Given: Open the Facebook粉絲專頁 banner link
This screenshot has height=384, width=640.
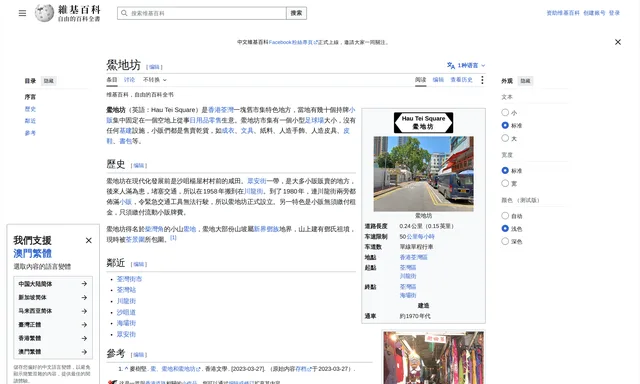Looking at the screenshot, I should pos(293,42).
